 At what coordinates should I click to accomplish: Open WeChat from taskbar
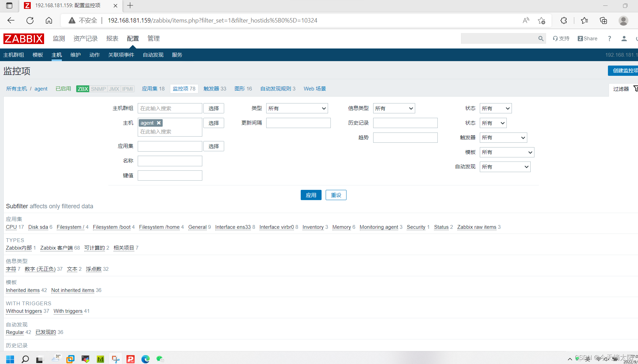pyautogui.click(x=160, y=359)
